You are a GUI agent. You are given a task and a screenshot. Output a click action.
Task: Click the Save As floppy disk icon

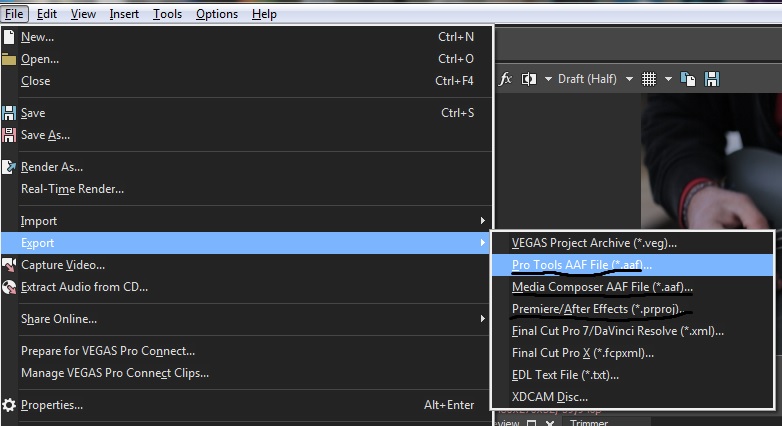tap(9, 135)
